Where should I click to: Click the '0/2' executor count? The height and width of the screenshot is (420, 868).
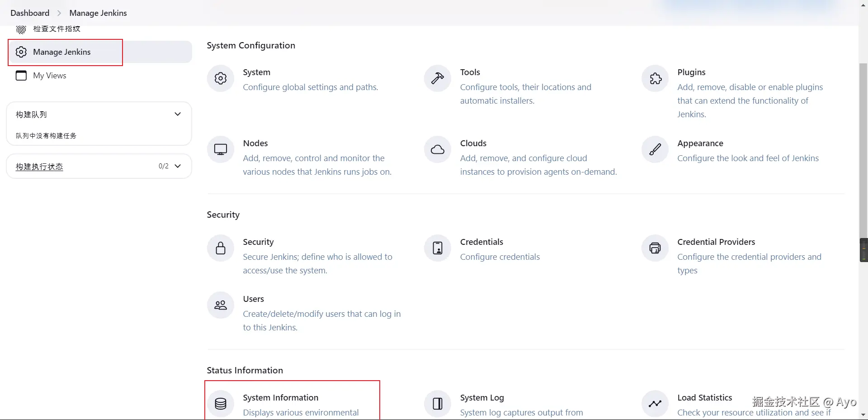[x=163, y=166]
